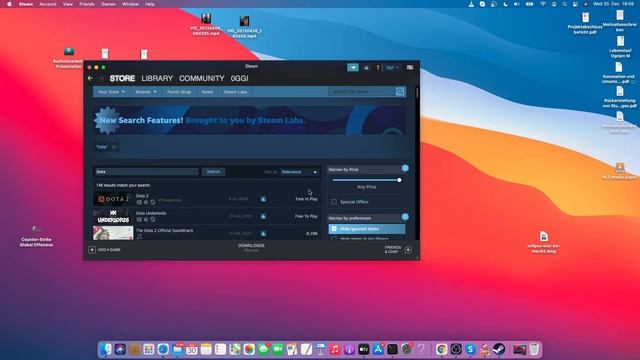
Task: Open Skype in the dock
Action: tap(470, 349)
